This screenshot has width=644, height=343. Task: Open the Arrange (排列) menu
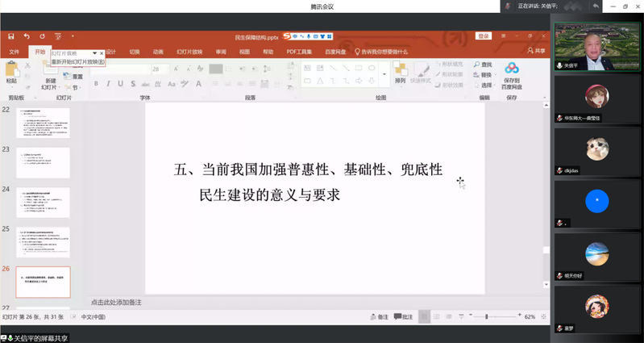[x=400, y=73]
